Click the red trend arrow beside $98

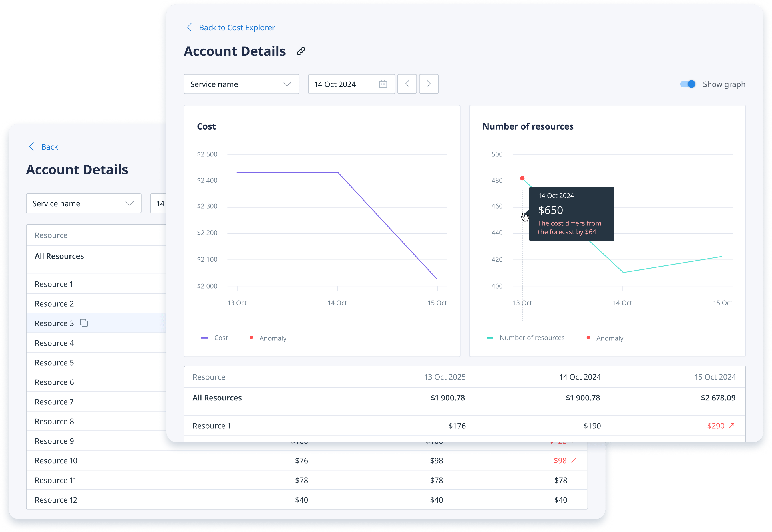(x=574, y=460)
